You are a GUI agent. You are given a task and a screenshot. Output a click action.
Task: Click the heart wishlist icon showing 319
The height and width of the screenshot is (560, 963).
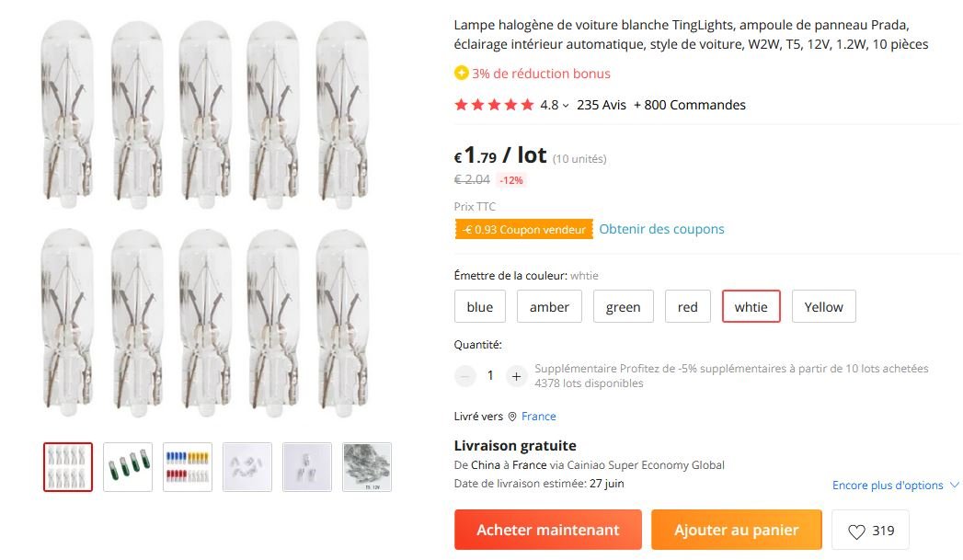(856, 531)
